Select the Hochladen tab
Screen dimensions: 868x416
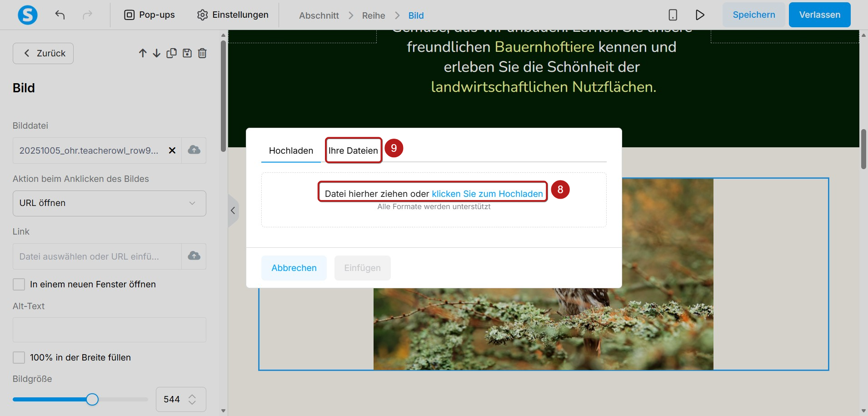click(291, 150)
